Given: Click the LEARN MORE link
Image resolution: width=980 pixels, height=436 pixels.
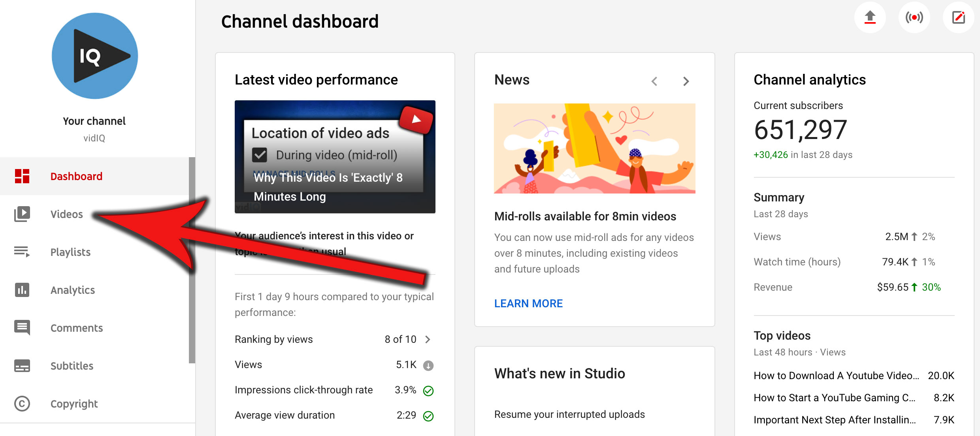Looking at the screenshot, I should (x=528, y=303).
